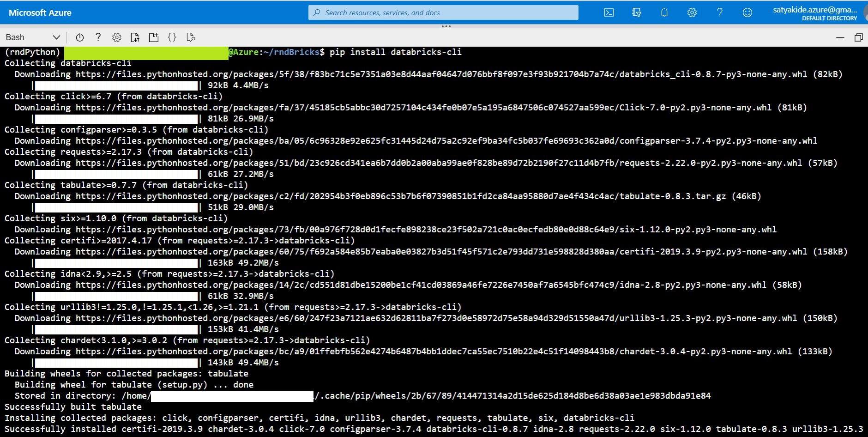This screenshot has height=437, width=868.
Task: Open the upload/download files icon
Action: coord(135,37)
